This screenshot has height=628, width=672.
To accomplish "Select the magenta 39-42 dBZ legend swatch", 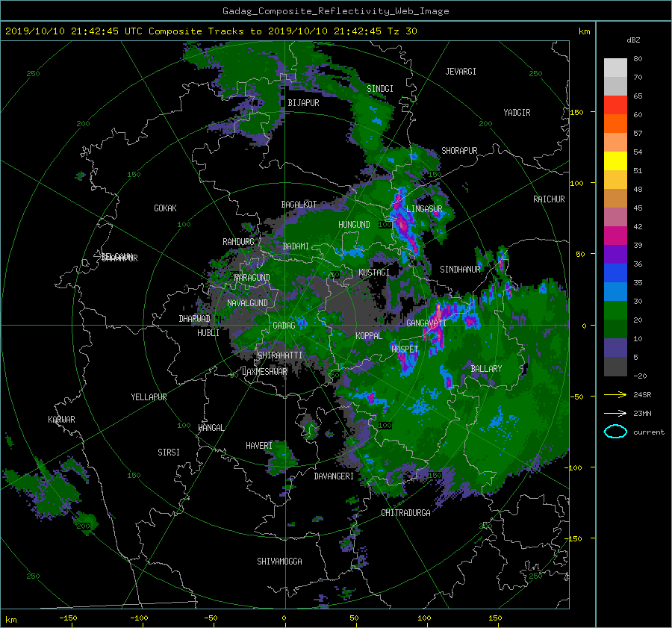I will click(615, 236).
